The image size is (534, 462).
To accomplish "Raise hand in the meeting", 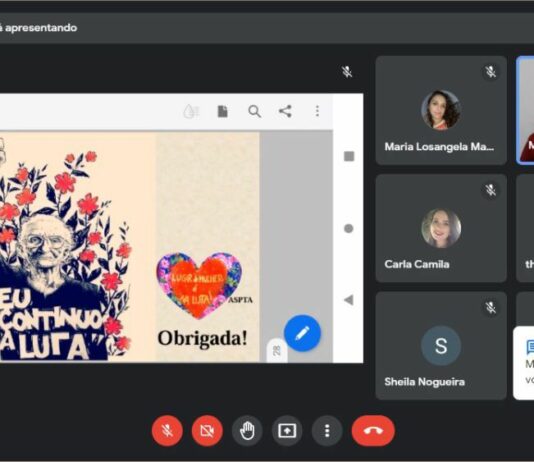I will [x=247, y=431].
